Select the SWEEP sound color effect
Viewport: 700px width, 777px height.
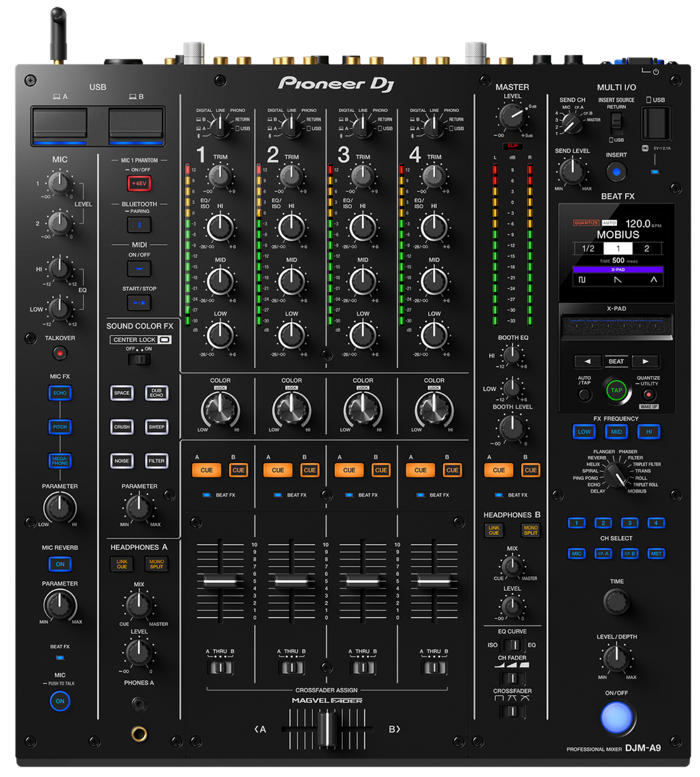[x=157, y=426]
